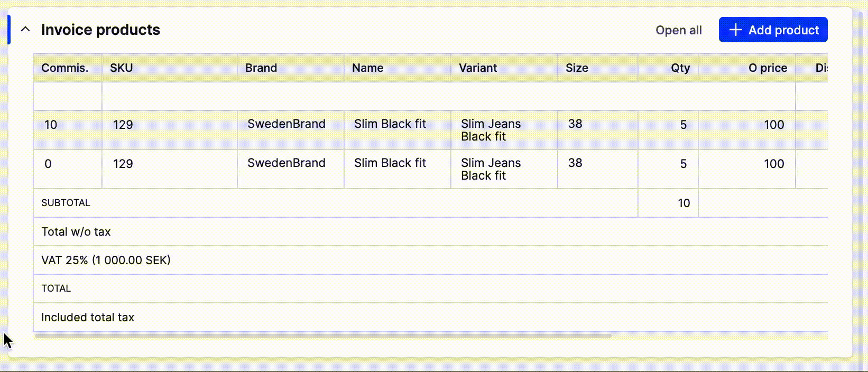Click the Size column header
This screenshot has width=868, height=372.
[x=577, y=68]
